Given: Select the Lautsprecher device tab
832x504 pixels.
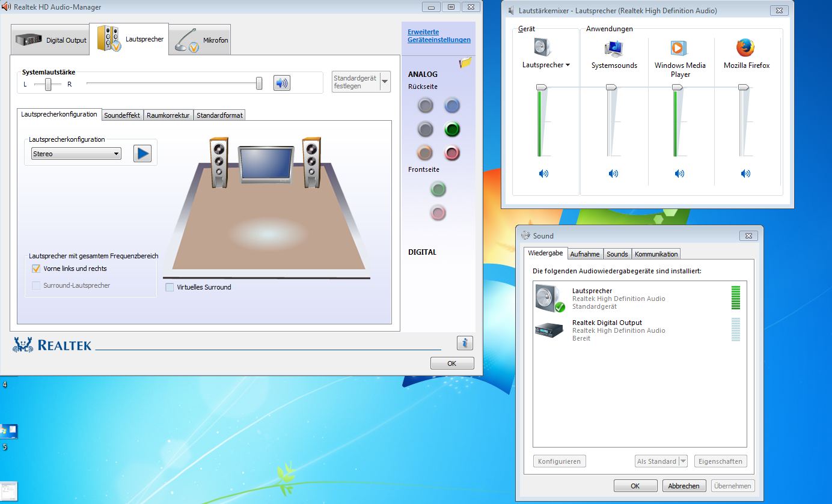Looking at the screenshot, I should [x=129, y=39].
